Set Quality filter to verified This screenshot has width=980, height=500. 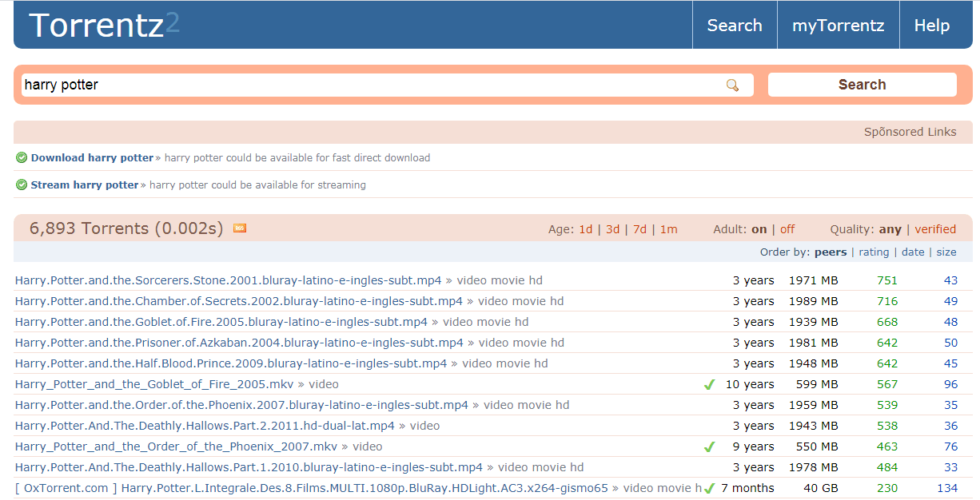935,229
